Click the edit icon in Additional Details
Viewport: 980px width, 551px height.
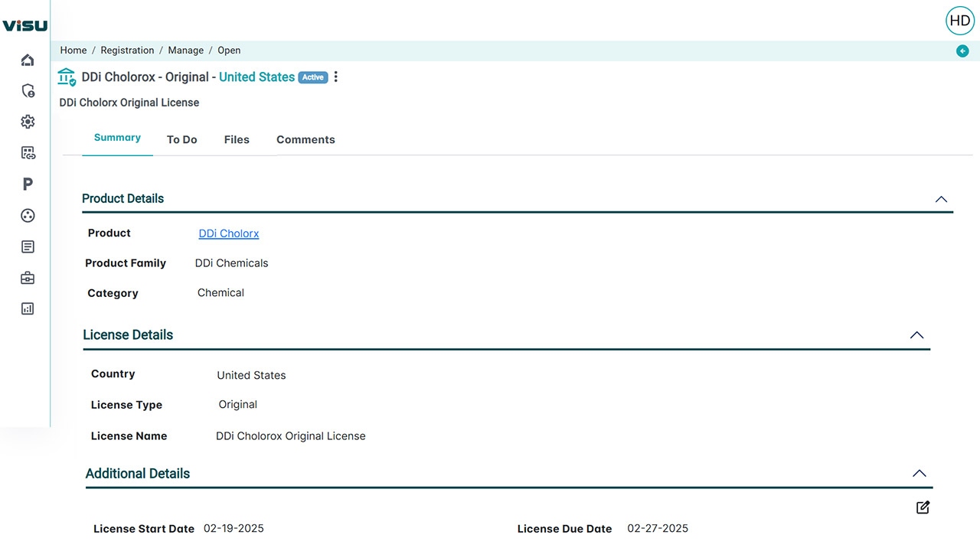(x=923, y=507)
